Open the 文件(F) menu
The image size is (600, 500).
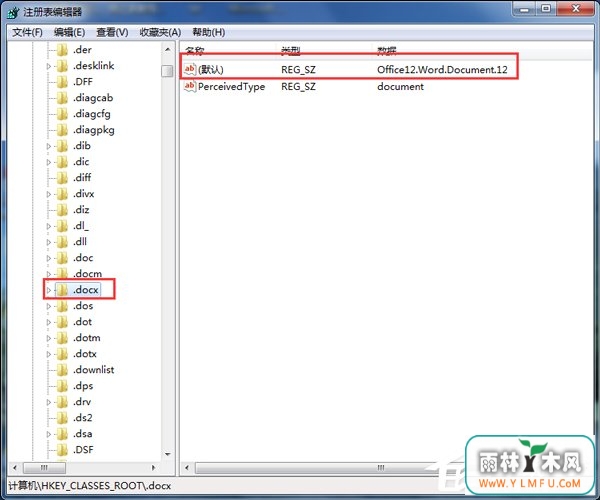click(28, 32)
